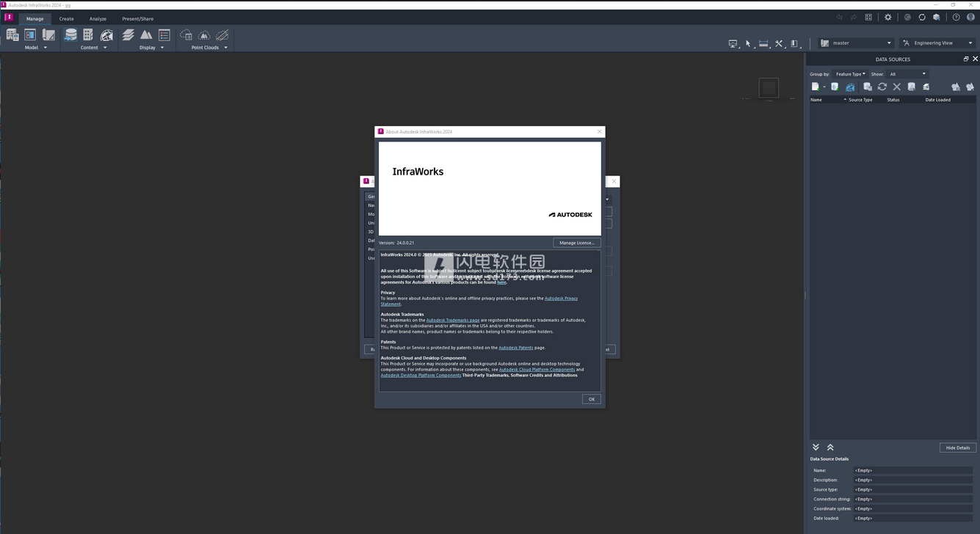Image resolution: width=980 pixels, height=534 pixels.
Task: Open the Surface Layers icon in Display group
Action: coord(128,34)
